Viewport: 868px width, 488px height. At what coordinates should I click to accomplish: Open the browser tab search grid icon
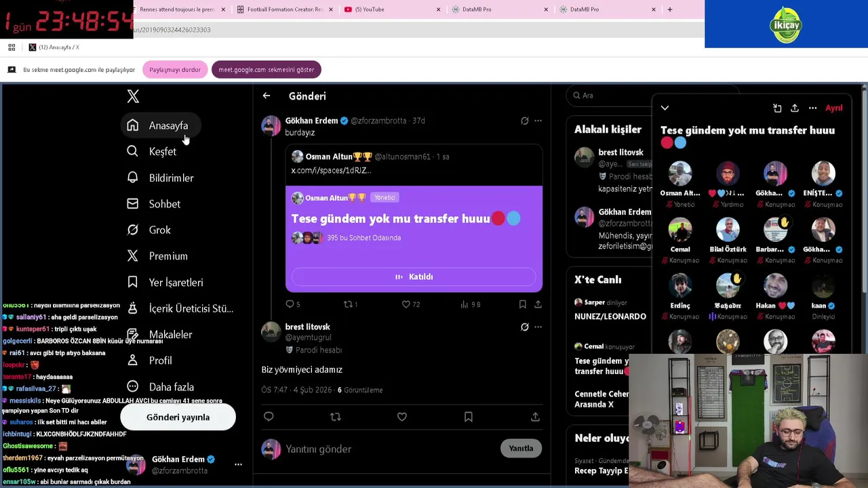[x=12, y=47]
